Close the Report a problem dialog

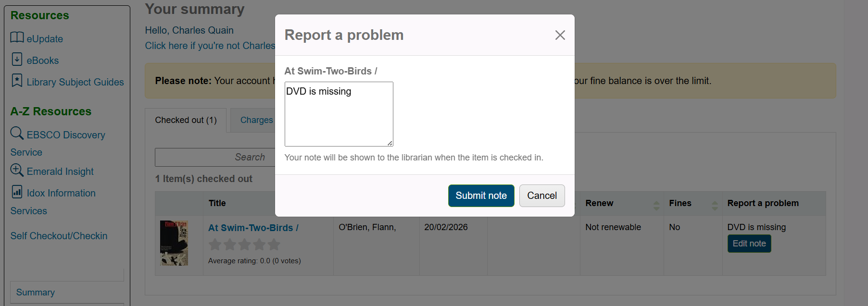coord(560,35)
